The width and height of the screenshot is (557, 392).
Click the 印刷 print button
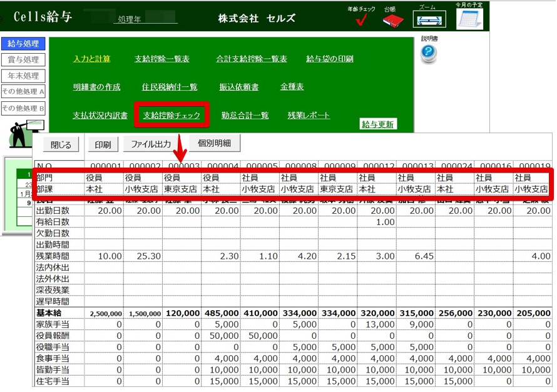(x=103, y=144)
